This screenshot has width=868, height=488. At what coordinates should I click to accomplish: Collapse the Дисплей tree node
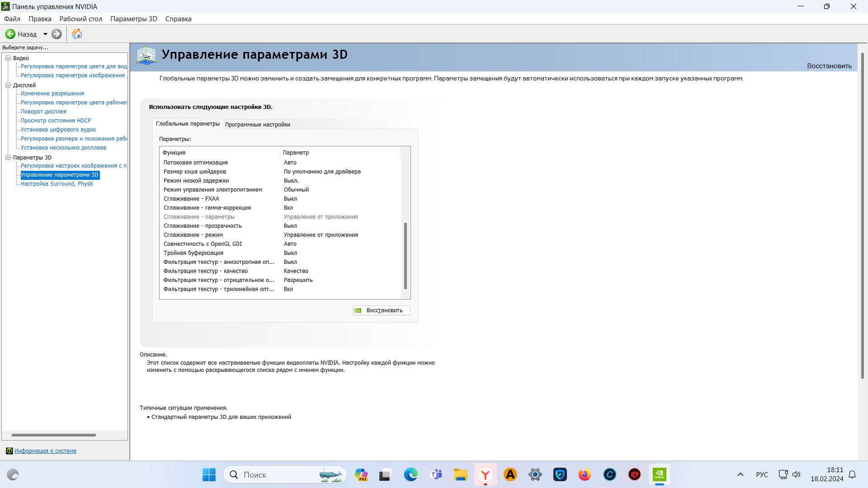point(8,85)
